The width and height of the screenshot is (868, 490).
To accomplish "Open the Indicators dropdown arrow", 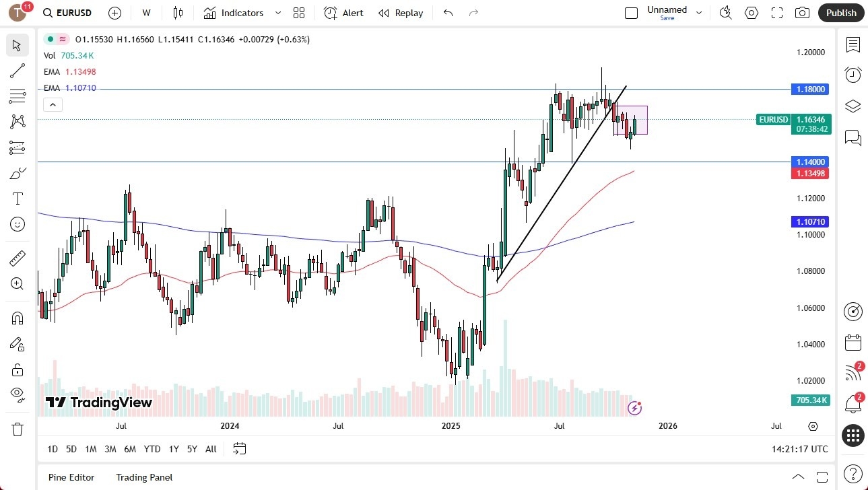I will (277, 13).
